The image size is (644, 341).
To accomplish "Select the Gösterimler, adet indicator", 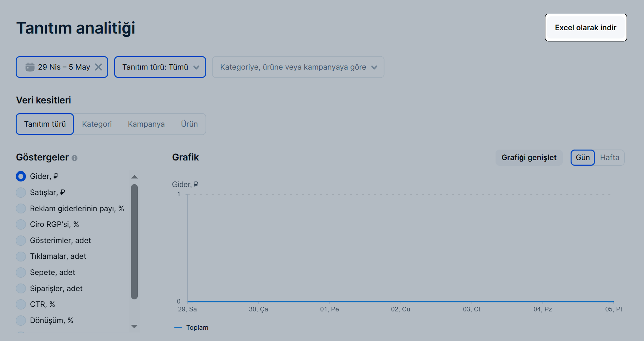I will pyautogui.click(x=21, y=240).
